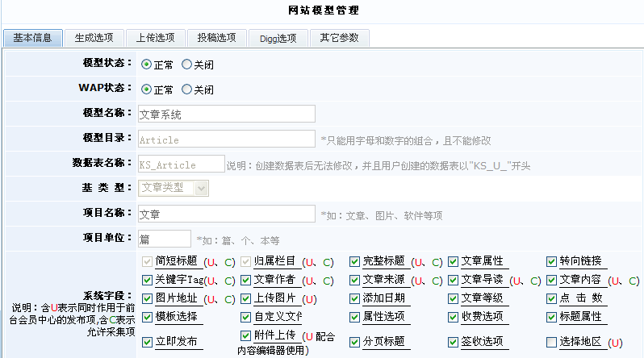Viewport: 644px width, 358px height.
Task: Uncheck the 文章来源 checkbox
Action: tap(355, 281)
